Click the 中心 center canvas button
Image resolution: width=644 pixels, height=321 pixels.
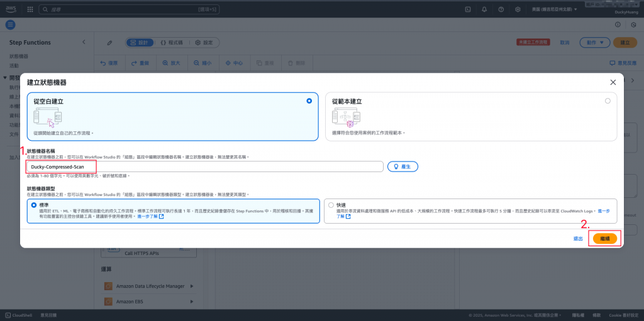234,63
